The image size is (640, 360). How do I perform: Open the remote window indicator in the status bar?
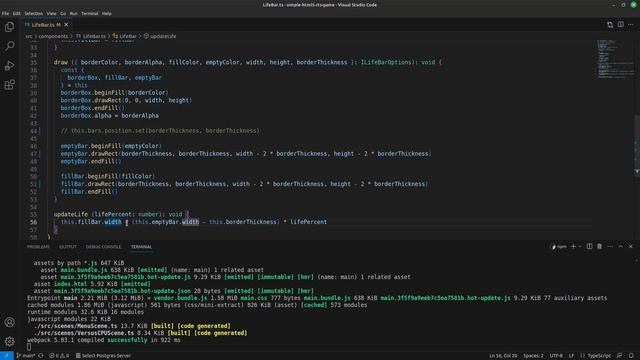(7, 356)
